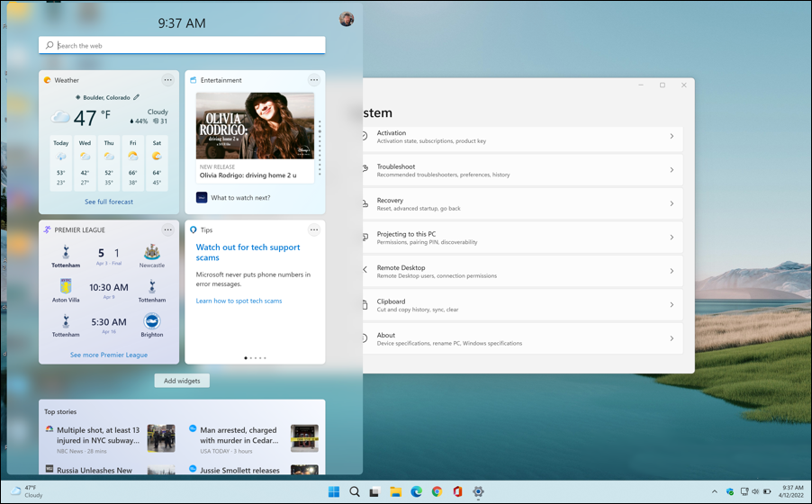Screen dimensions: 812x504
Task: Open Watch out for tech support scams
Action: [248, 252]
